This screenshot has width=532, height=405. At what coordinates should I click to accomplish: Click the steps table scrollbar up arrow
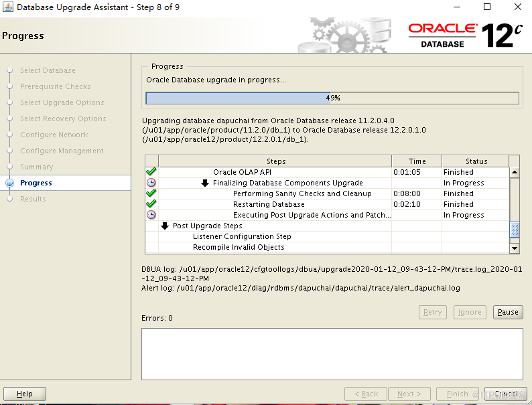point(515,172)
